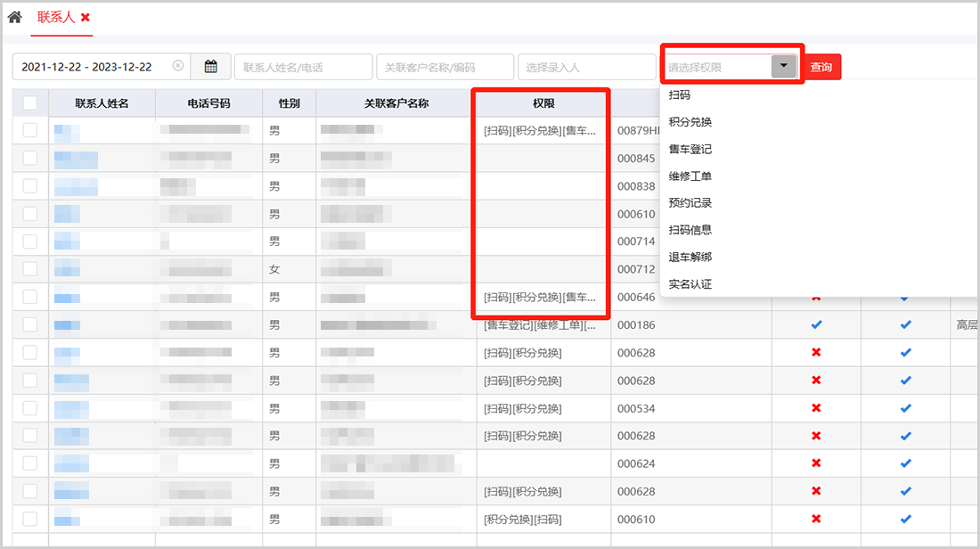Click the home icon

(x=14, y=17)
